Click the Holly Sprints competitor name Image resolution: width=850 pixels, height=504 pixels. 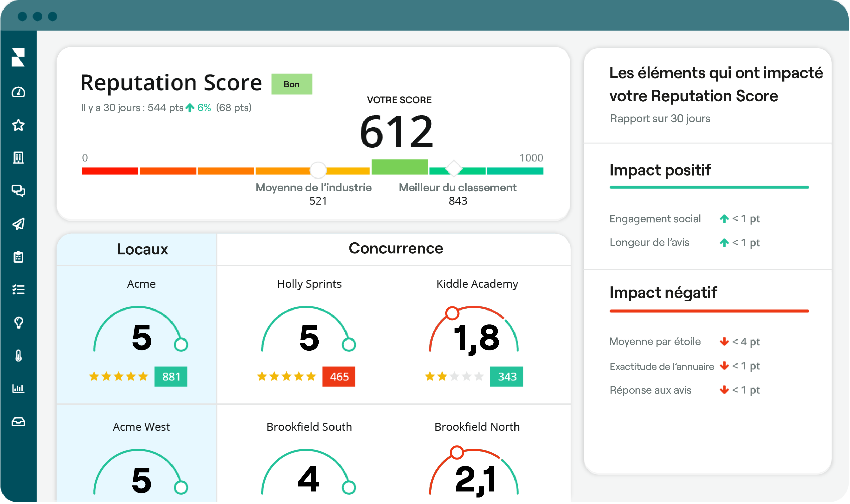(310, 284)
